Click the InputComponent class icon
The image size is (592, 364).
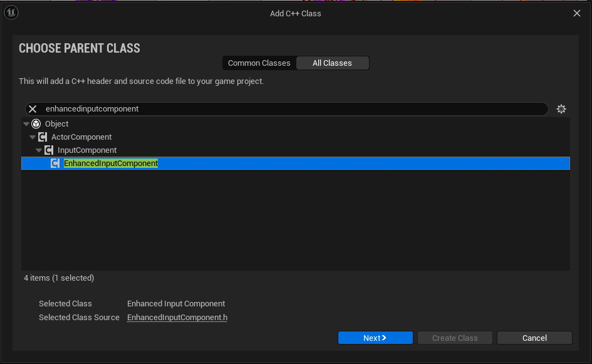pyautogui.click(x=49, y=150)
